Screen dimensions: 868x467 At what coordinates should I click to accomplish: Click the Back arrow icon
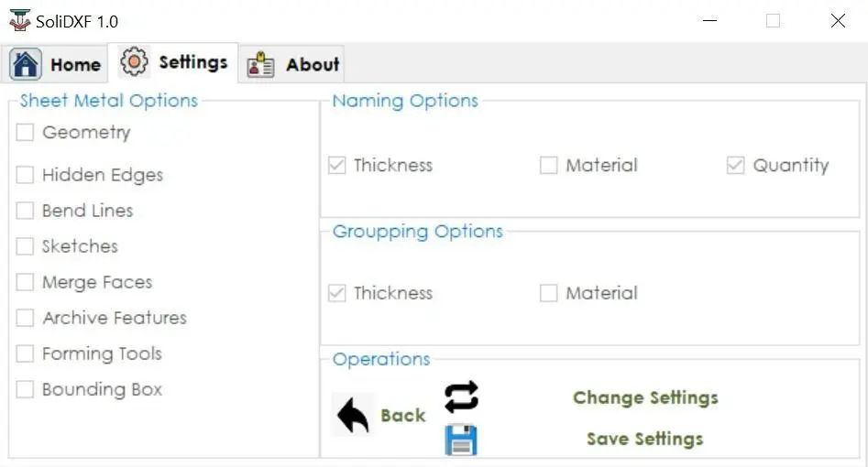[x=353, y=415]
